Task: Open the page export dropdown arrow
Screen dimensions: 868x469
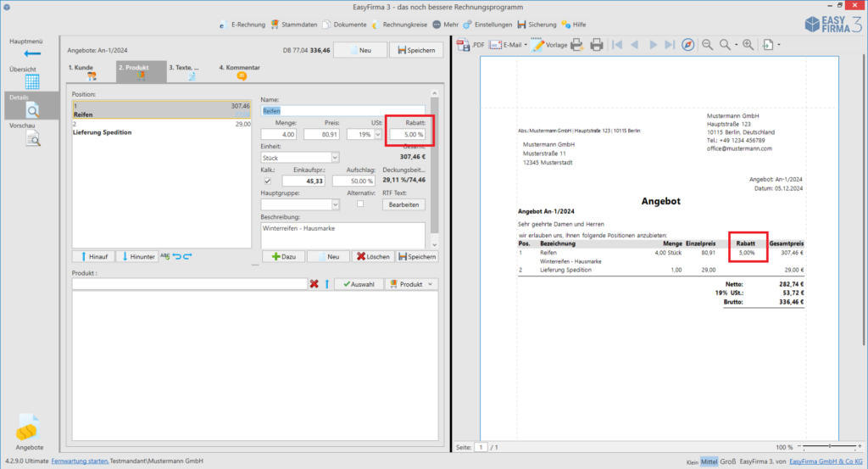Action: (x=778, y=45)
